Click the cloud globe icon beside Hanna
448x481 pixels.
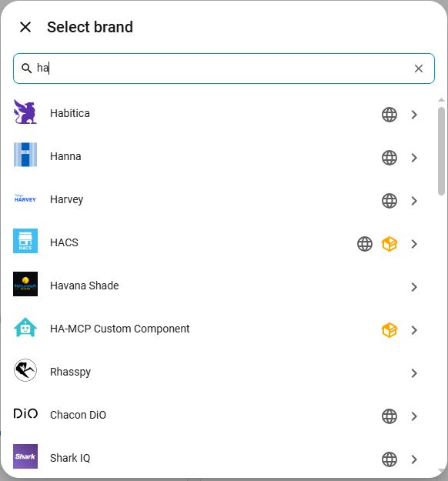click(x=389, y=158)
